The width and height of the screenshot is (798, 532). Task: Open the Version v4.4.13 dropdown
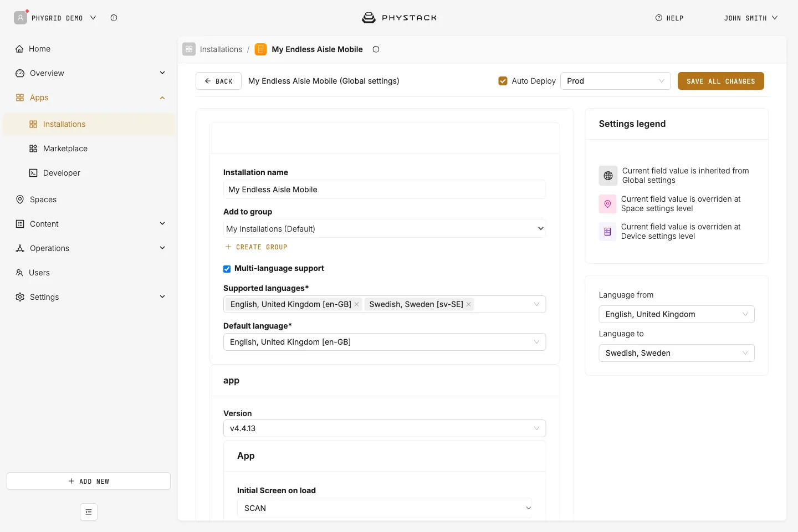(x=385, y=428)
